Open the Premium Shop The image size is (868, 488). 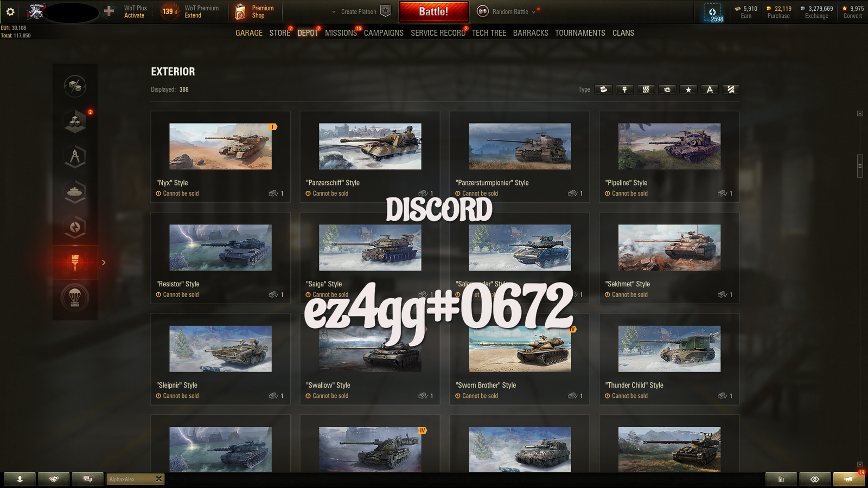point(255,11)
